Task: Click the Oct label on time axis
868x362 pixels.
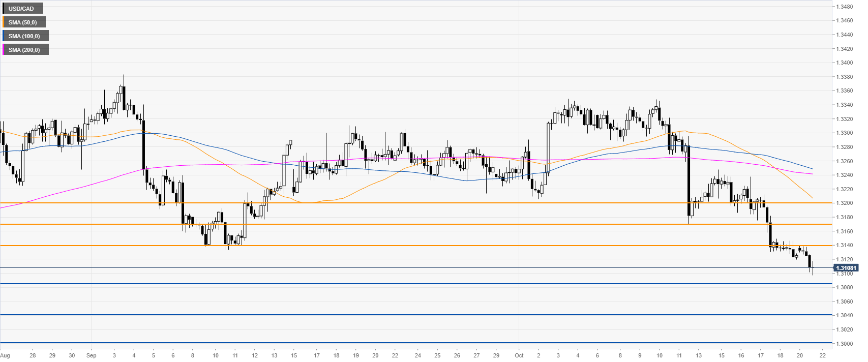Action: pyautogui.click(x=519, y=355)
